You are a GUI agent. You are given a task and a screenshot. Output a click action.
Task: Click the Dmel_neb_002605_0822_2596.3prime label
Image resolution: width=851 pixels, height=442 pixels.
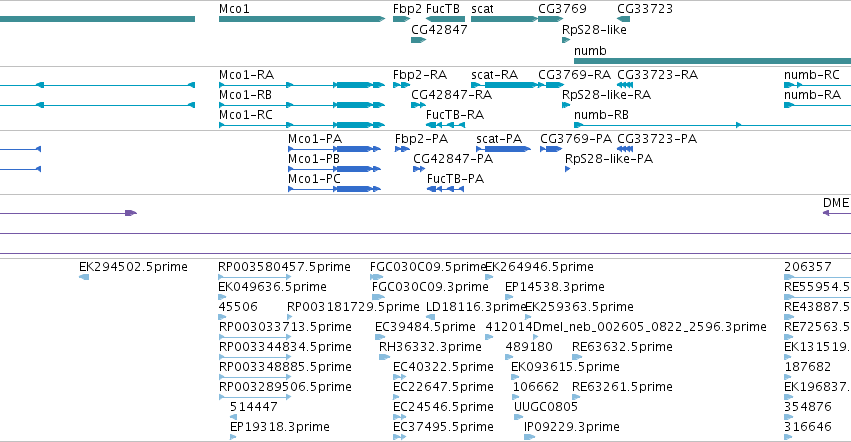[x=650, y=327]
